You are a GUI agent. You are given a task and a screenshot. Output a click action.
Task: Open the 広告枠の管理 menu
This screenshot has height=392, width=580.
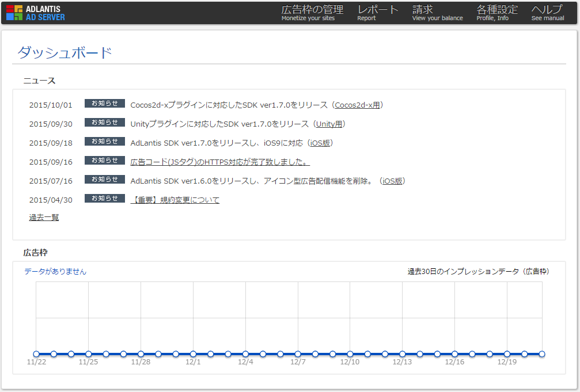point(312,13)
